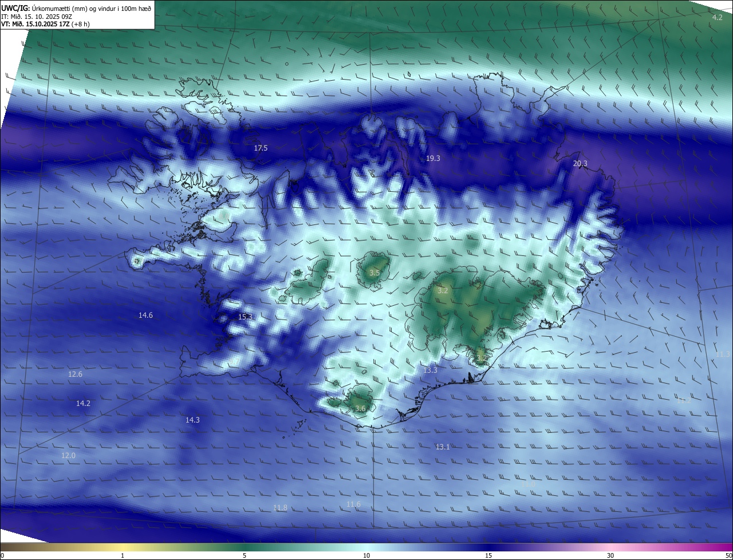Click the 14.3 value on the map
This screenshot has height=560, width=733.
pos(192,420)
